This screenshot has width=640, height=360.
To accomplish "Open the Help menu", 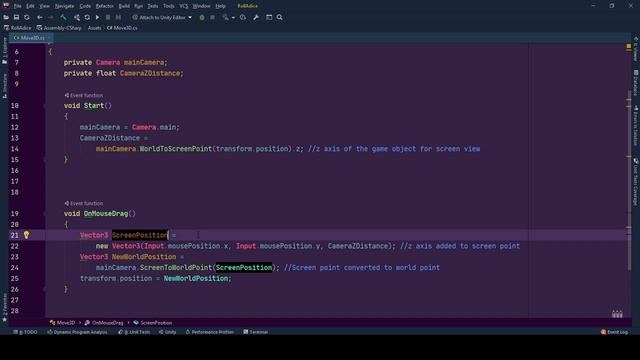I will tap(220, 6).
